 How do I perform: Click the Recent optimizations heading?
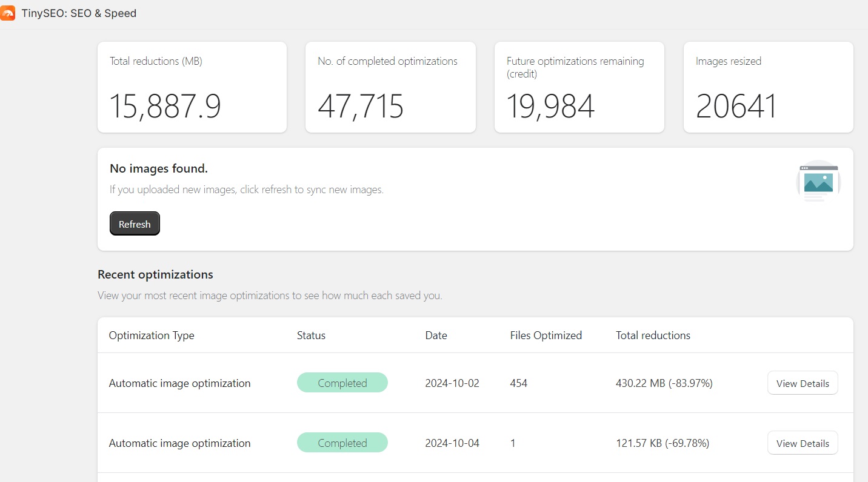point(155,274)
